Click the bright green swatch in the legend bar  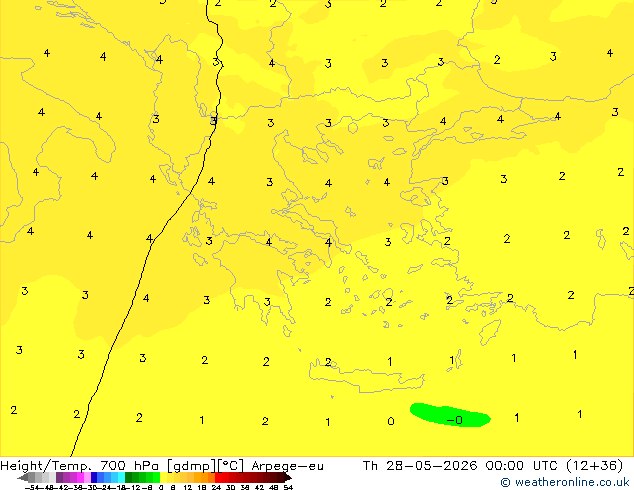pos(156,477)
